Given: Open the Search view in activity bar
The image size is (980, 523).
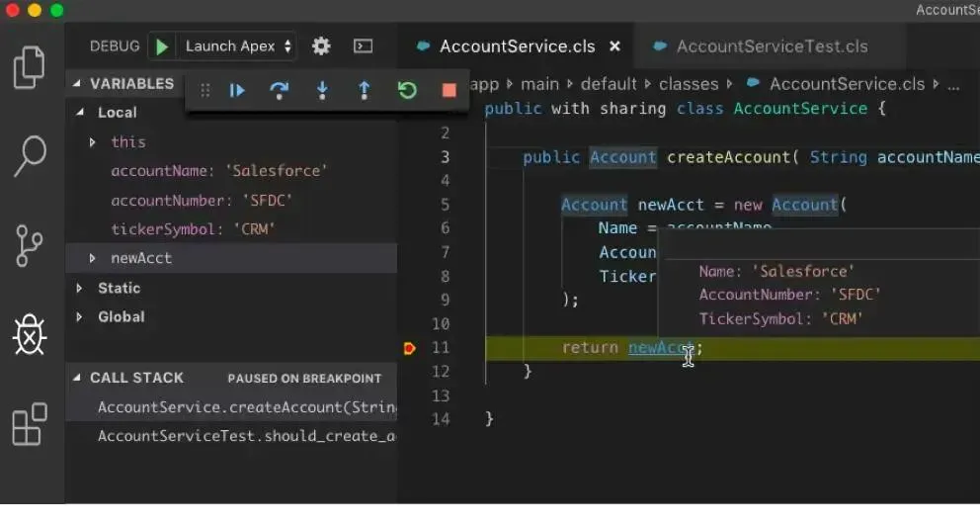Looking at the screenshot, I should tap(30, 156).
